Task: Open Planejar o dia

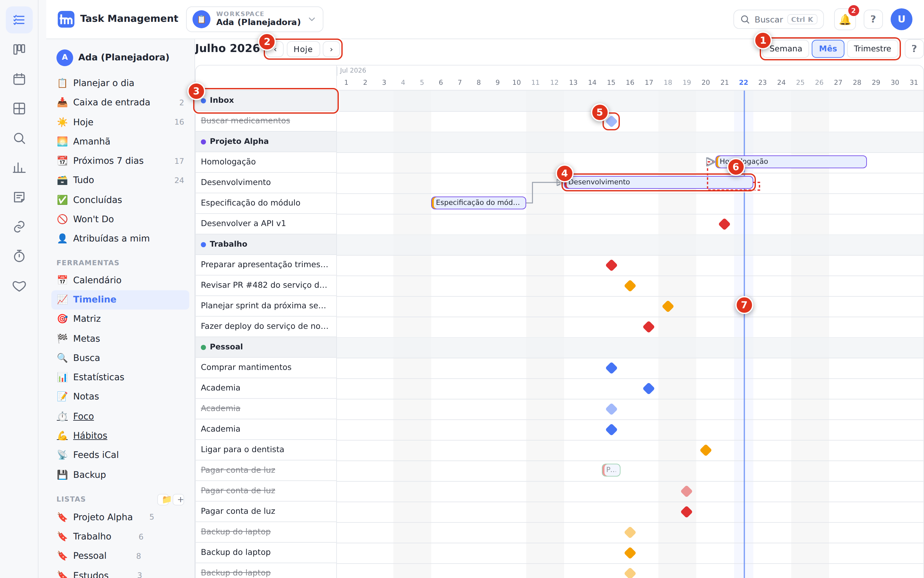Action: tap(120, 83)
